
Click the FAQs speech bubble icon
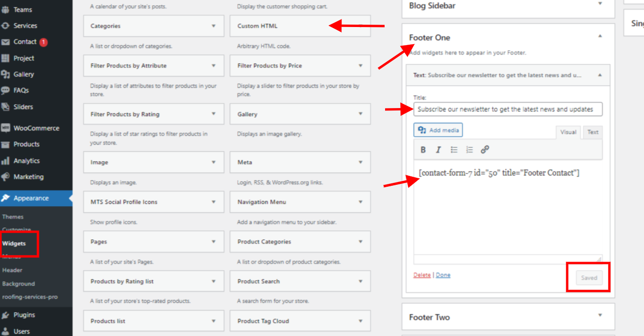[x=6, y=90]
